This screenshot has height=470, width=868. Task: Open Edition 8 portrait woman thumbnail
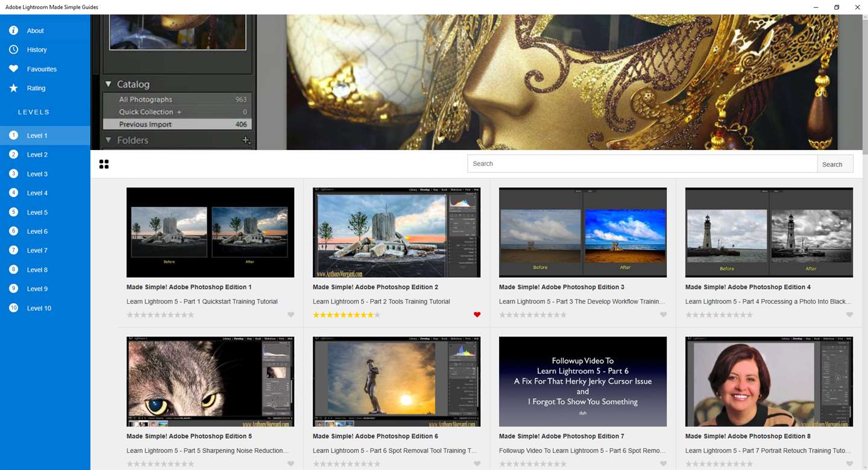(x=769, y=381)
